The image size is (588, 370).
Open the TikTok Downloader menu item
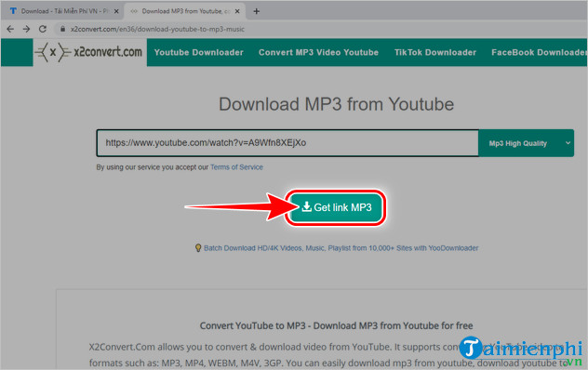coord(435,52)
